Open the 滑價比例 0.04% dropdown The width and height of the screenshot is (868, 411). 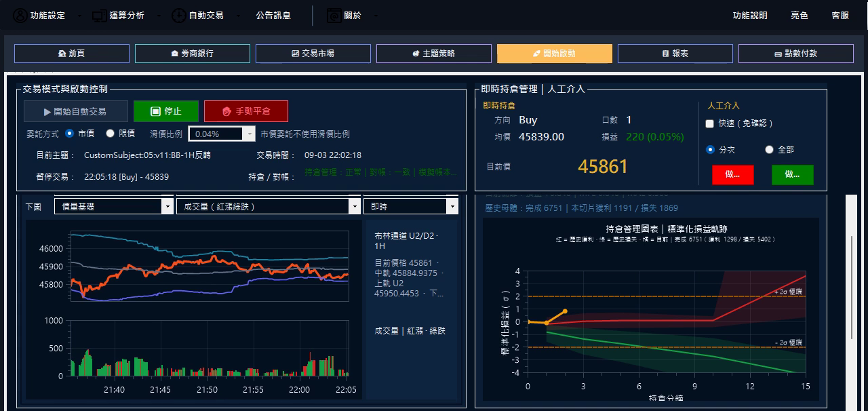[222, 134]
